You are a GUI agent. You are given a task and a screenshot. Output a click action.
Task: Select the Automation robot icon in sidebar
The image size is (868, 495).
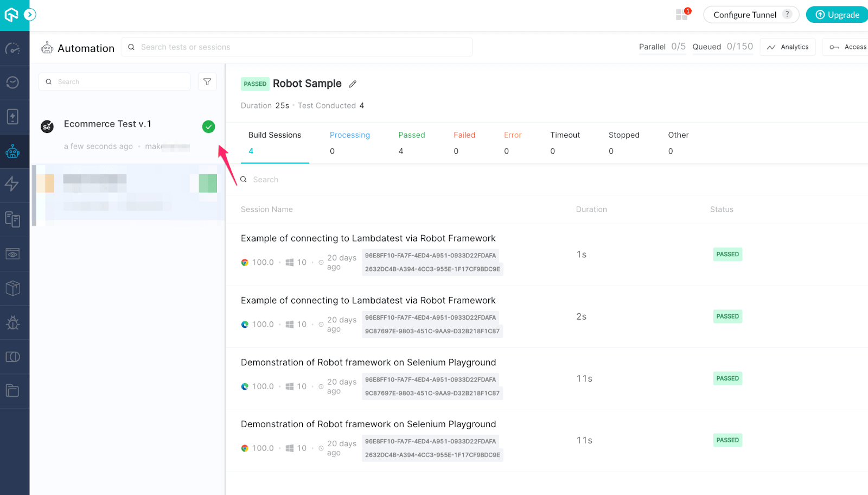click(12, 151)
